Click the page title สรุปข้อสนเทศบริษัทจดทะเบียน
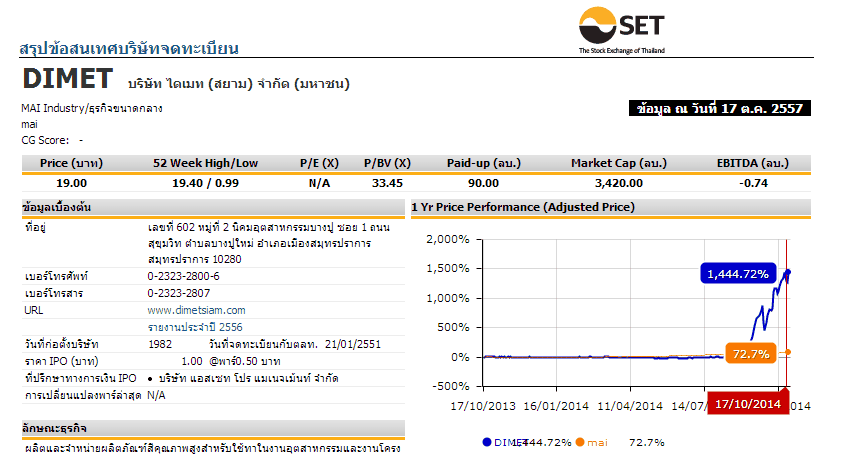 click(x=129, y=48)
